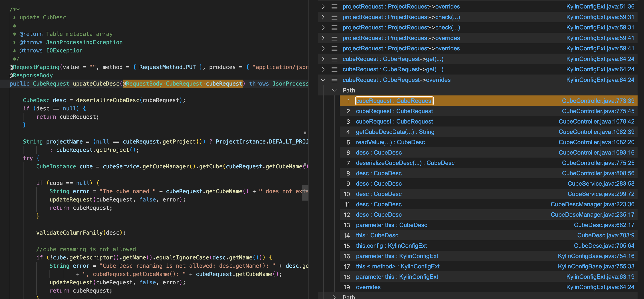Image resolution: width=644 pixels, height=299 pixels.
Task: Open location link KylinConfigBase.java:755:33
Action: click(x=596, y=267)
